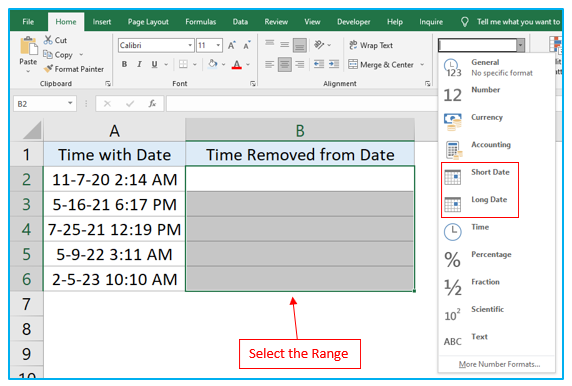The height and width of the screenshot is (386, 572).
Task: Open the Name Box dropdown arrow
Action: coord(70,103)
